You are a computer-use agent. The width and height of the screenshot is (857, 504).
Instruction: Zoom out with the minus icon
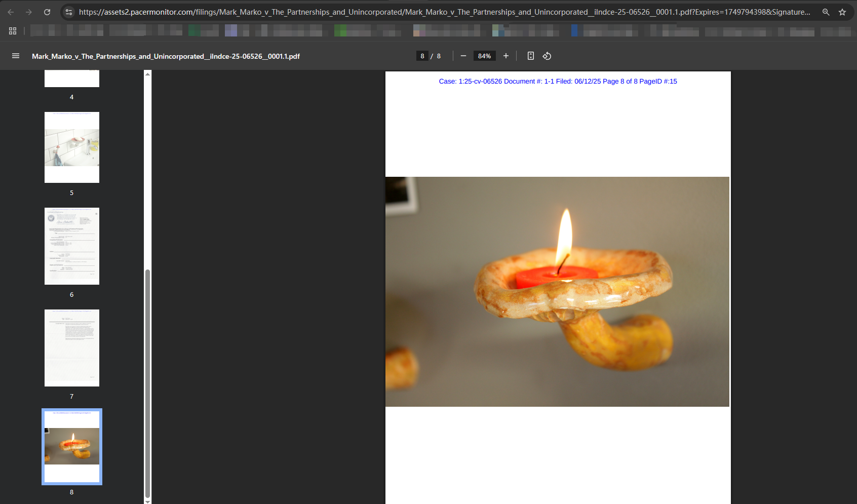(463, 56)
